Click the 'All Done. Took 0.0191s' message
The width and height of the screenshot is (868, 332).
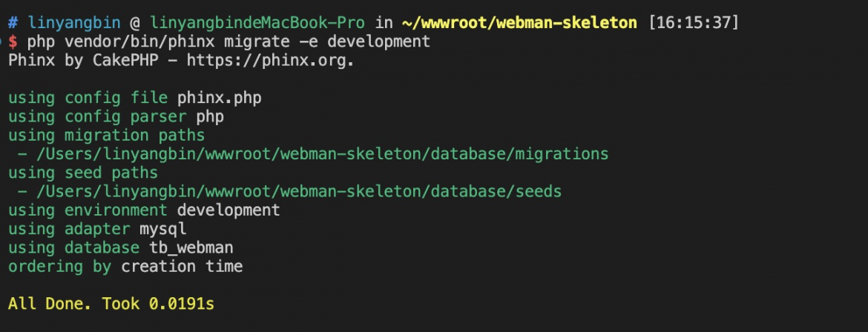[111, 304]
